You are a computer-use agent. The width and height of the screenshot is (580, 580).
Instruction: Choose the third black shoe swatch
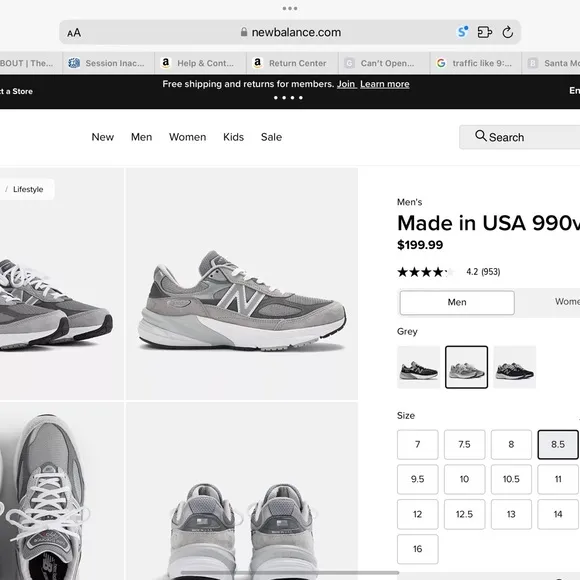pos(515,367)
